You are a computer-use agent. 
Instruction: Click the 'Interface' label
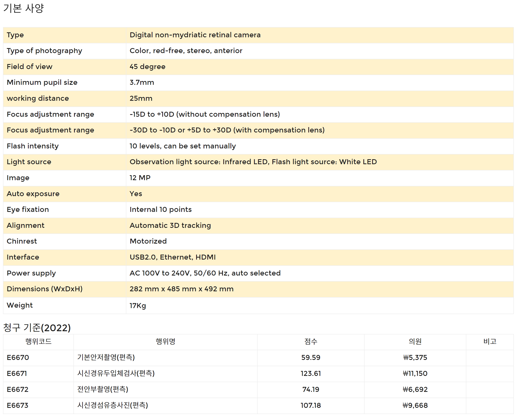(x=23, y=257)
